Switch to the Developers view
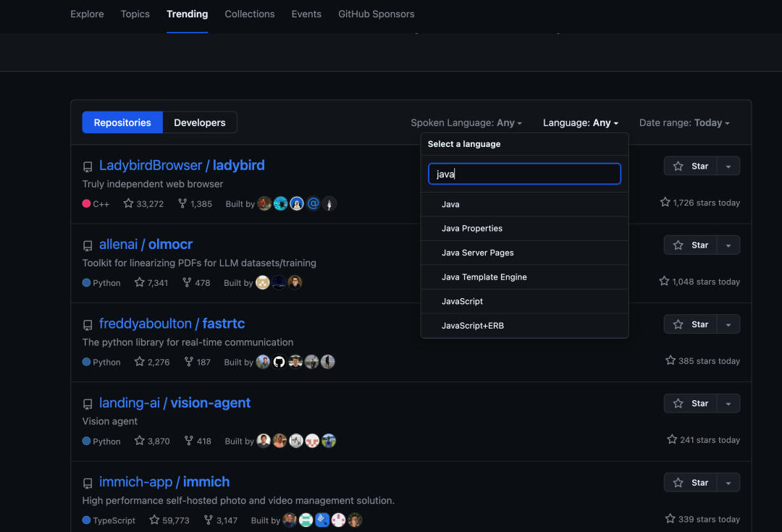 tap(200, 122)
